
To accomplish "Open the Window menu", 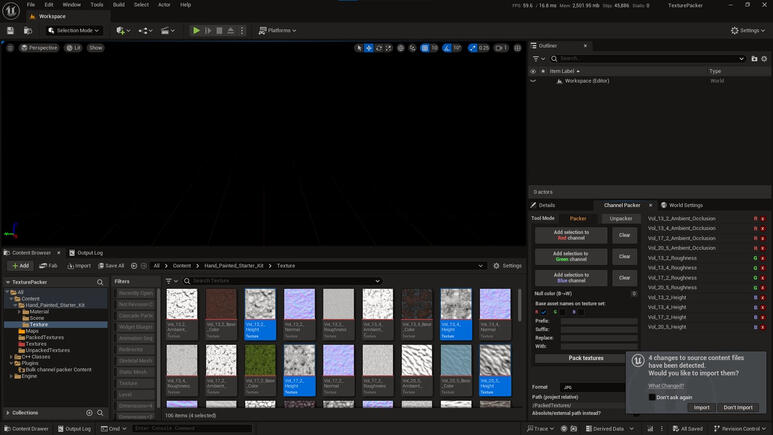I will tap(71, 5).
